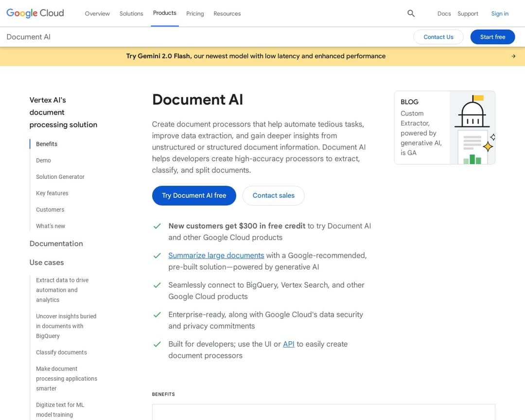This screenshot has height=420, width=525.
Task: Open the Documentation sidebar heading
Action: (56, 244)
